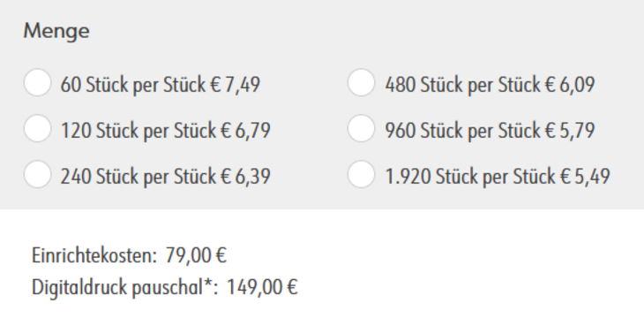Select the 1.920 Stück radio button
Screen dimensions: 644x326
pos(361,174)
